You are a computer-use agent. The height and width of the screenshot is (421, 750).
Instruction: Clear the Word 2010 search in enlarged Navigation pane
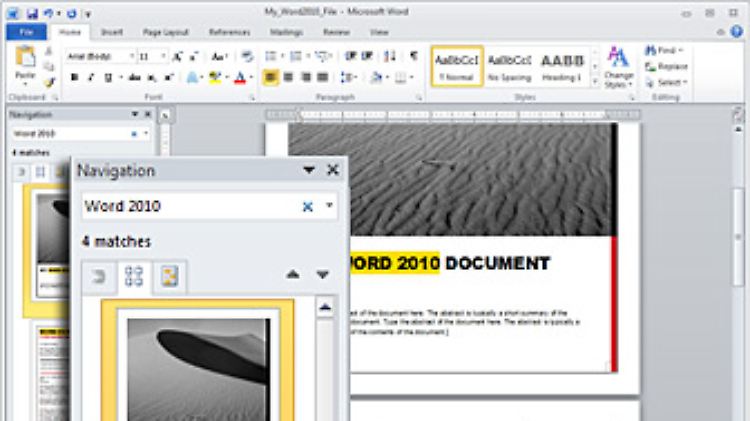308,206
